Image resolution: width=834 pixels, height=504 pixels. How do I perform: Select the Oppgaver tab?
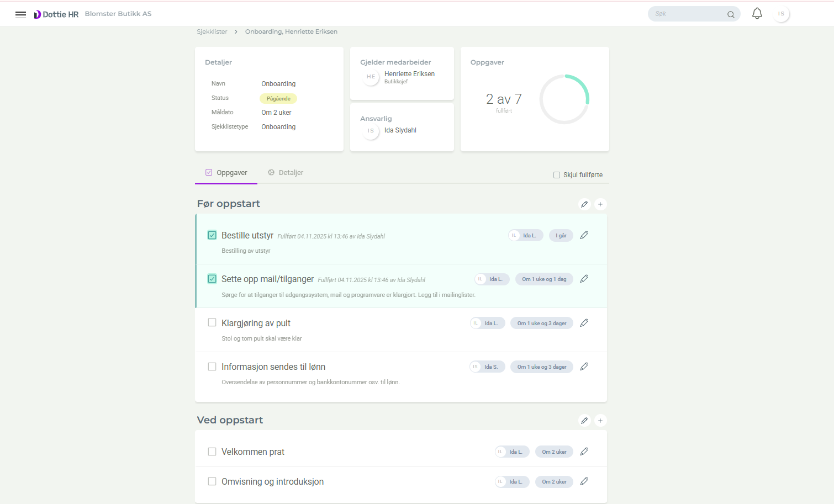226,172
